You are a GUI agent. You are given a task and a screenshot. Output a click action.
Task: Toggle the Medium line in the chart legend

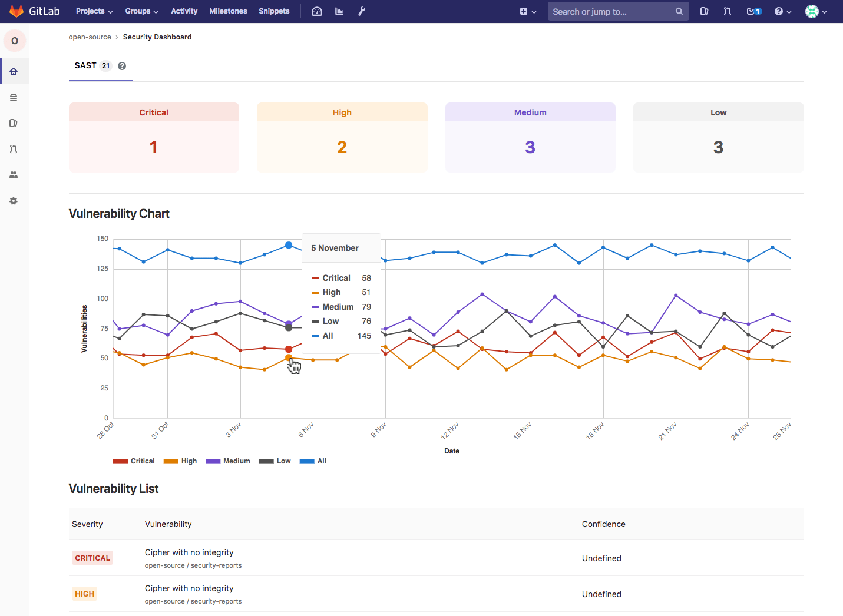click(x=228, y=461)
